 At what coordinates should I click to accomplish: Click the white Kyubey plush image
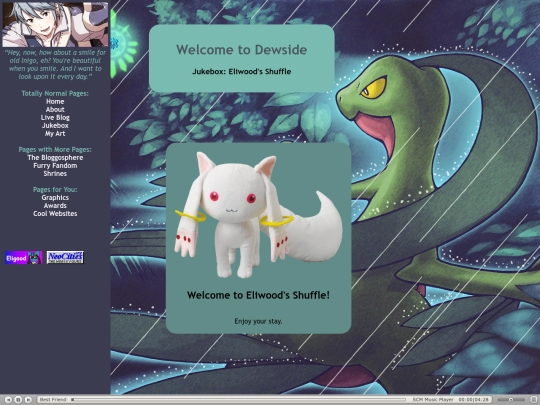click(x=258, y=215)
